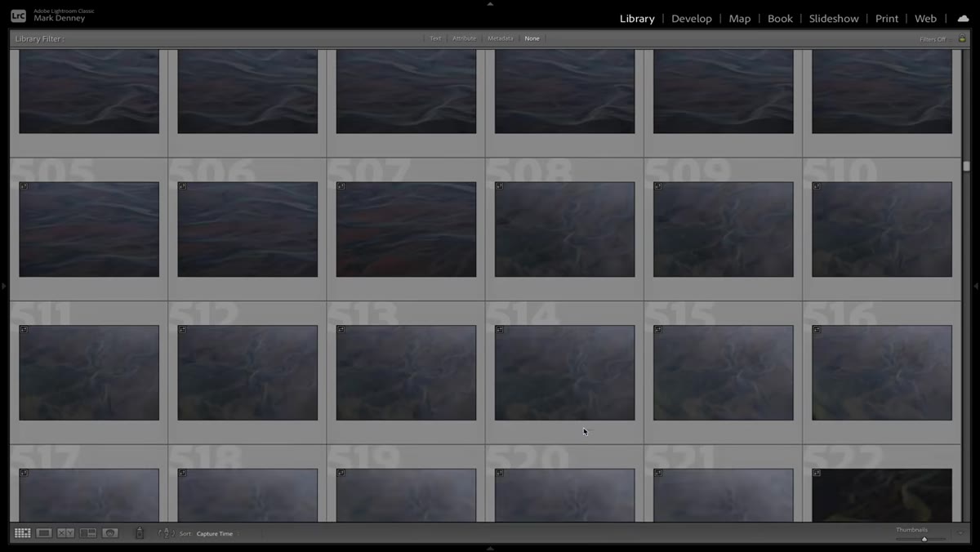
Task: Click the Text filter button
Action: 435,38
